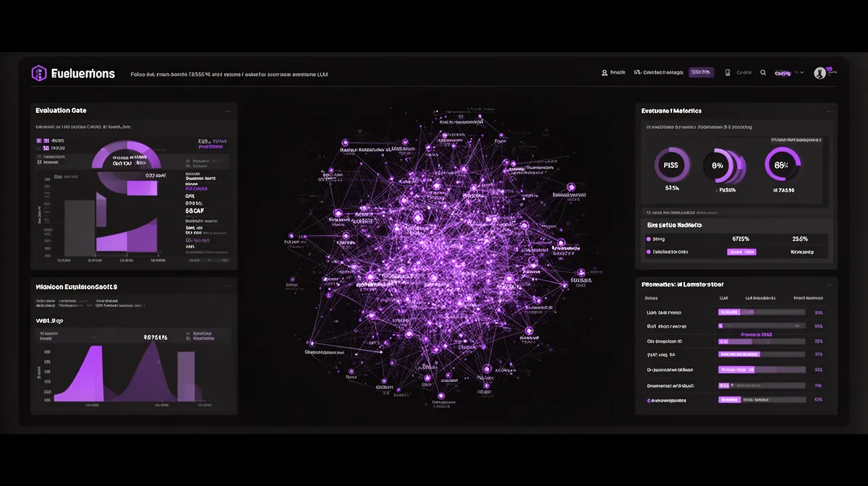Toggle the second metric indicator in Evaluation Metrics
Viewport: 868px width, 486px height.
click(x=649, y=252)
